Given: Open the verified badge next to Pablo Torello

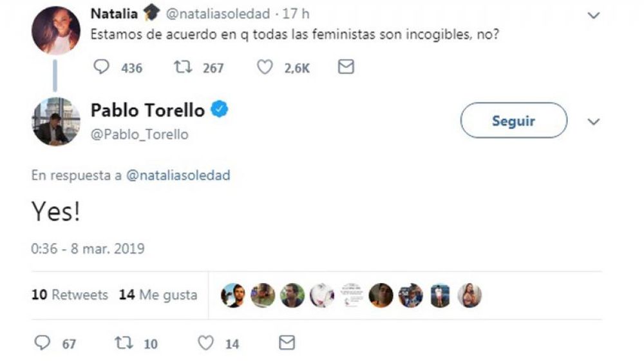Looking at the screenshot, I should click(220, 110).
